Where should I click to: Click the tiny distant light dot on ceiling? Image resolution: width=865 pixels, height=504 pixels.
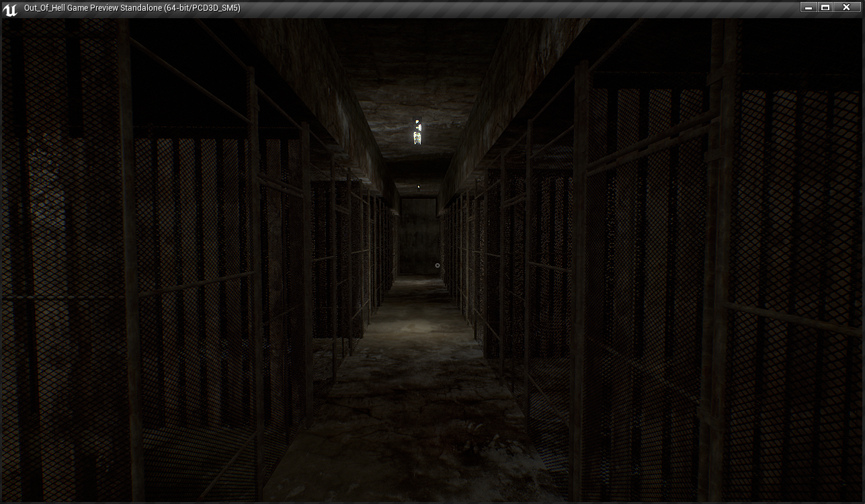(419, 187)
